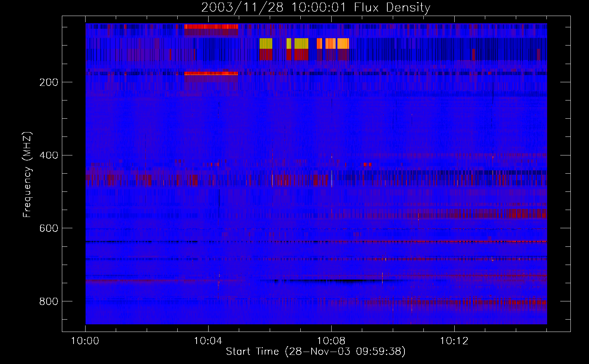Click the '10:04' time tick label

coord(208,341)
